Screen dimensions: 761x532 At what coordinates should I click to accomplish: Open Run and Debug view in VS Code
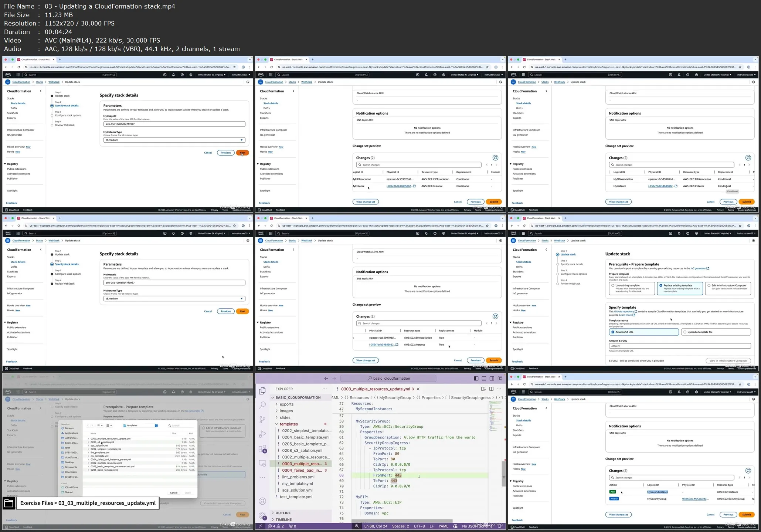pos(262,434)
